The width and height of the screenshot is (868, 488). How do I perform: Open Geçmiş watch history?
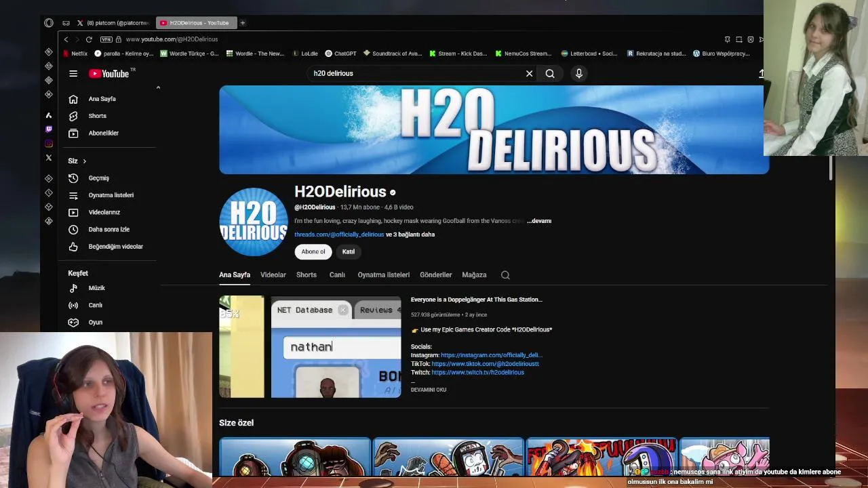pos(98,178)
